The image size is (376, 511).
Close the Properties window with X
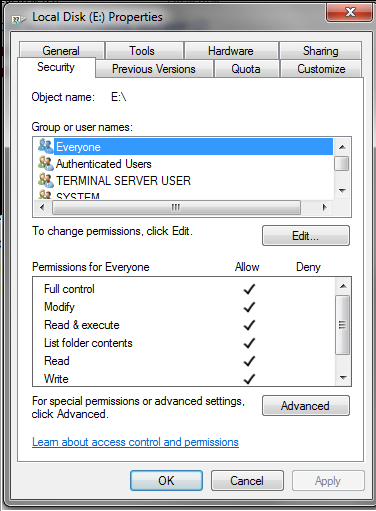[350, 12]
